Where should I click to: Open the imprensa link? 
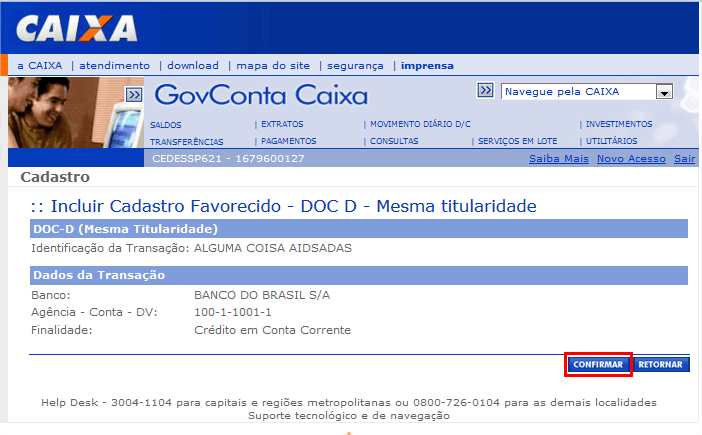coord(427,66)
